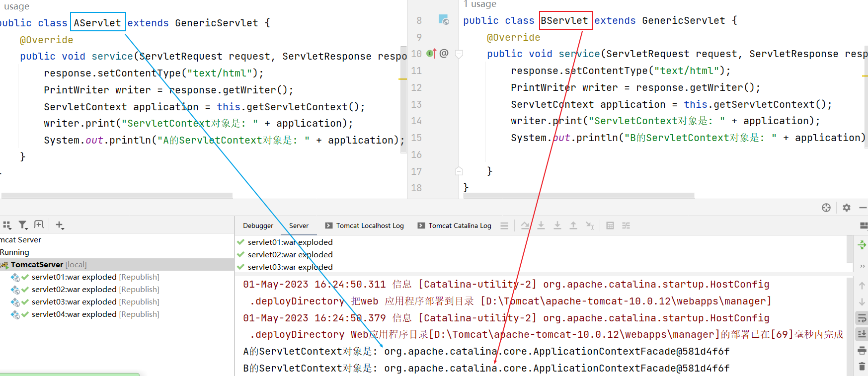Open the gear settings in panel header
The height and width of the screenshot is (376, 868).
click(x=847, y=208)
